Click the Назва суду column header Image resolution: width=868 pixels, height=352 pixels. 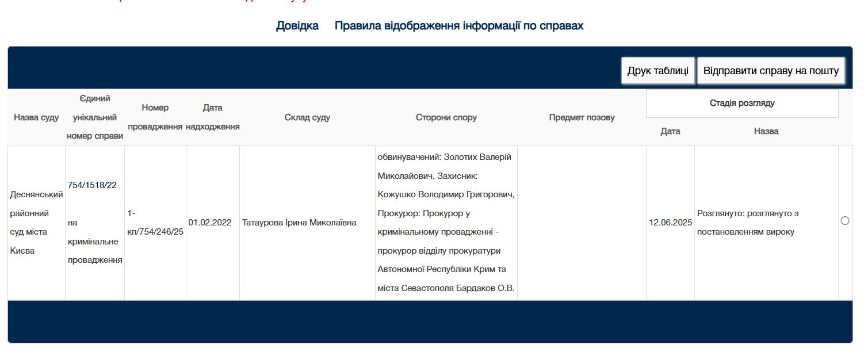[36, 117]
